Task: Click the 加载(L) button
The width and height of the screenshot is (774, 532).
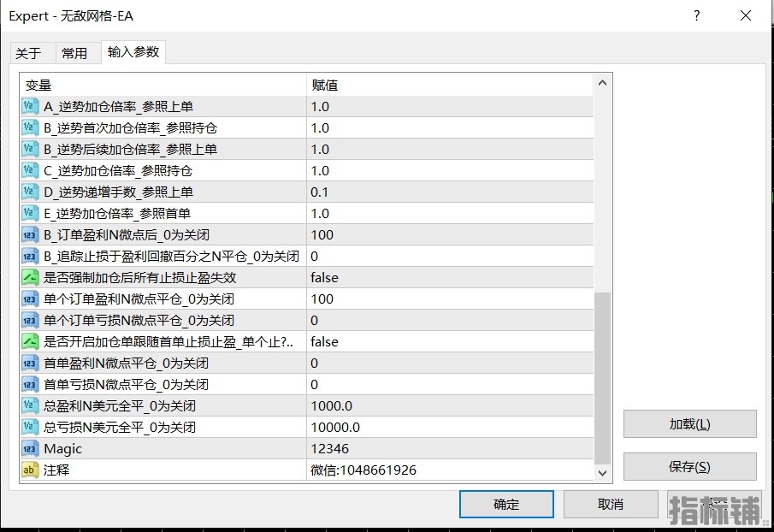Action: pos(689,424)
